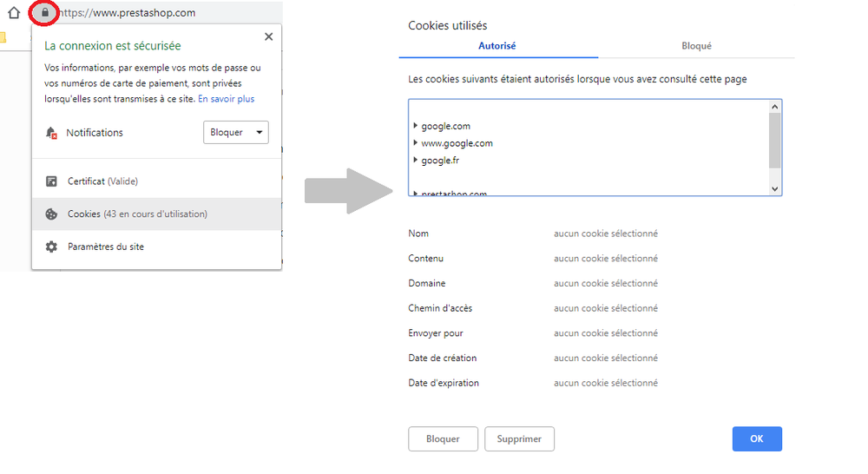Switch to the Bloqué tab

695,46
